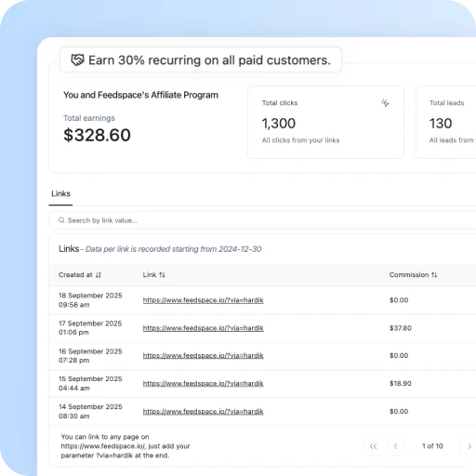Click the '1 of 10' page indicator

point(432,446)
